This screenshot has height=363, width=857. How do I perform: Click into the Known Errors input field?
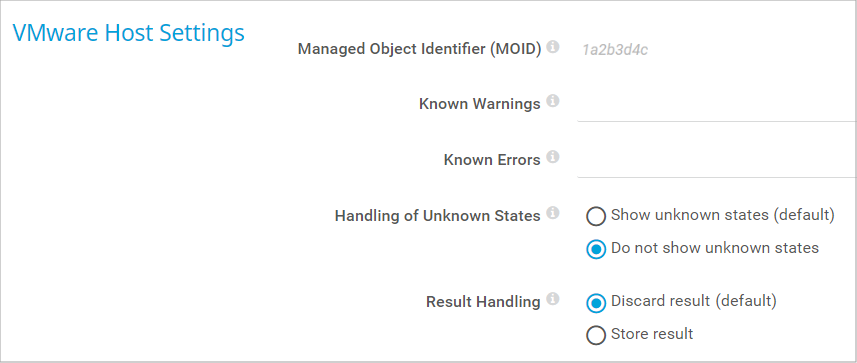point(716,162)
